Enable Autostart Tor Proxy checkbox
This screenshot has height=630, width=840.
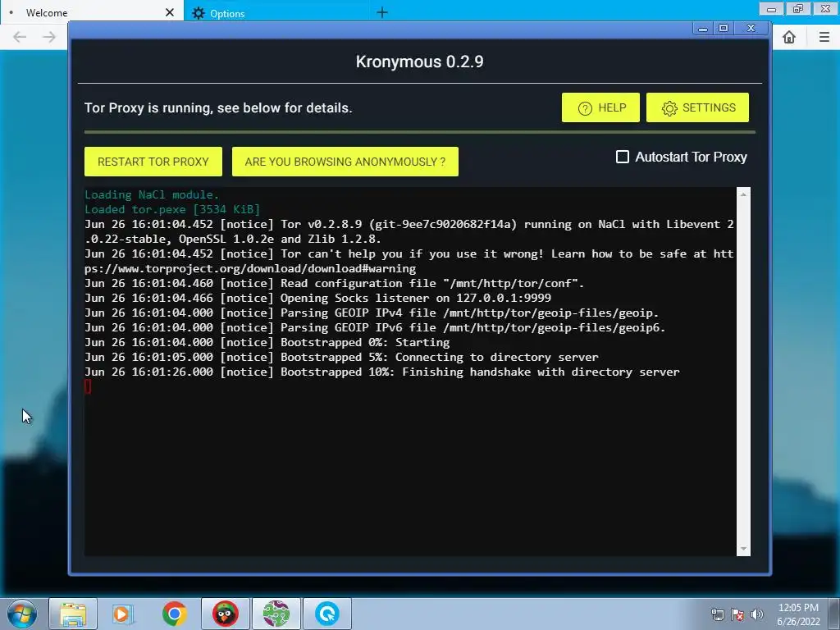pos(623,157)
